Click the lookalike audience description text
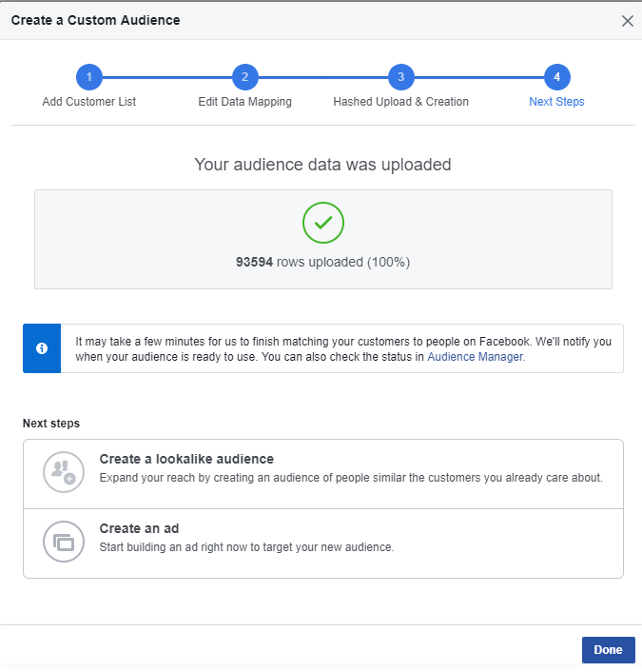642x672 pixels. coord(351,478)
